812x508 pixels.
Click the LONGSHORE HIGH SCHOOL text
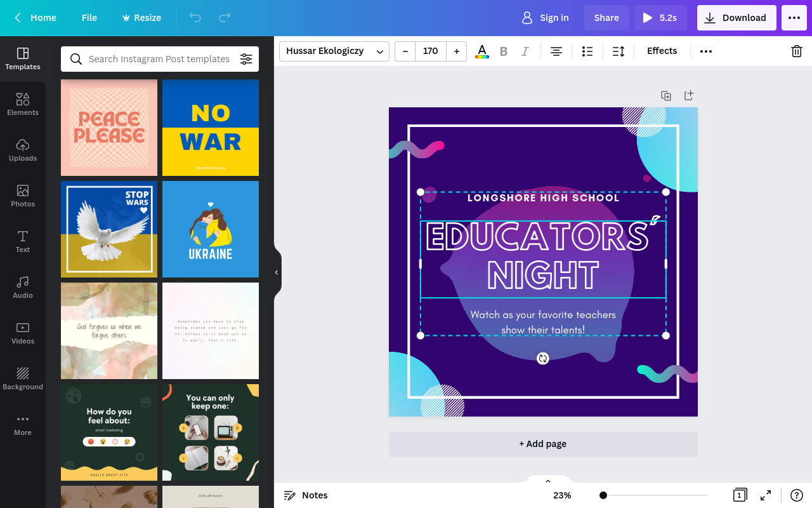[543, 198]
